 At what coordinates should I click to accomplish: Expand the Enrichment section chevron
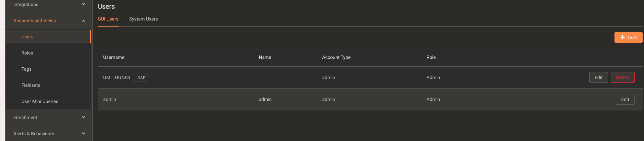pyautogui.click(x=84, y=117)
